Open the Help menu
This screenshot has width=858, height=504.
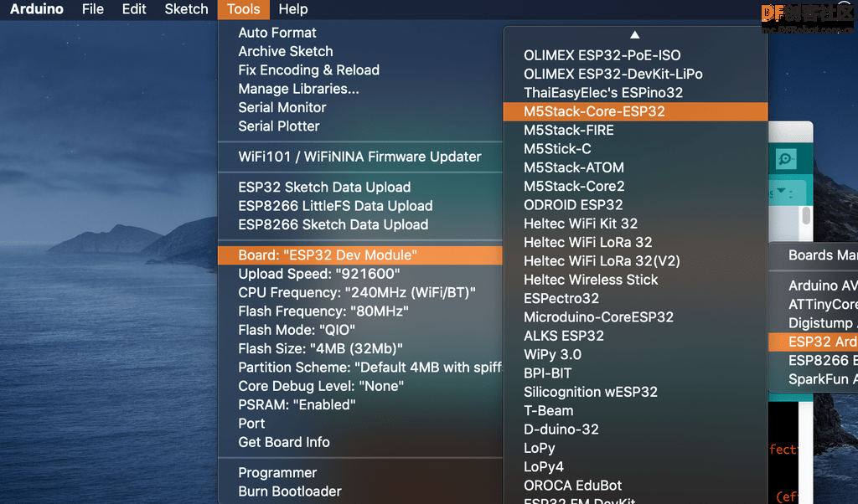pos(293,9)
